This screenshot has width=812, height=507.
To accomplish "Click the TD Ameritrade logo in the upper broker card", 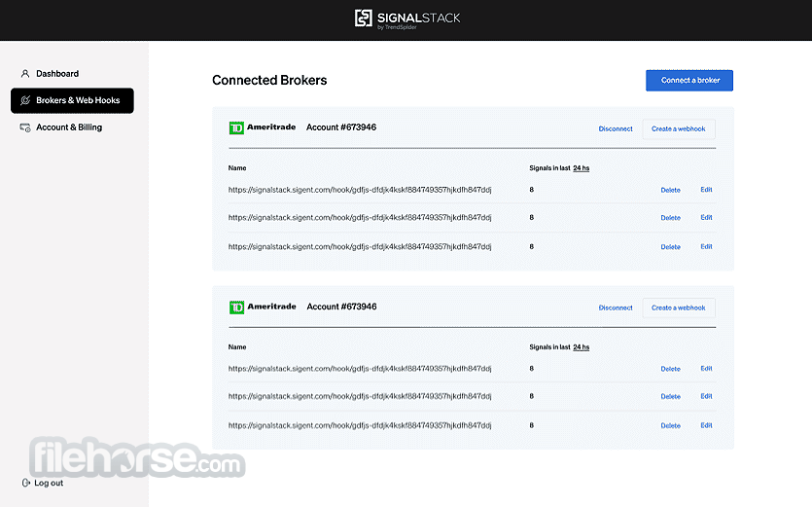I will coord(262,127).
